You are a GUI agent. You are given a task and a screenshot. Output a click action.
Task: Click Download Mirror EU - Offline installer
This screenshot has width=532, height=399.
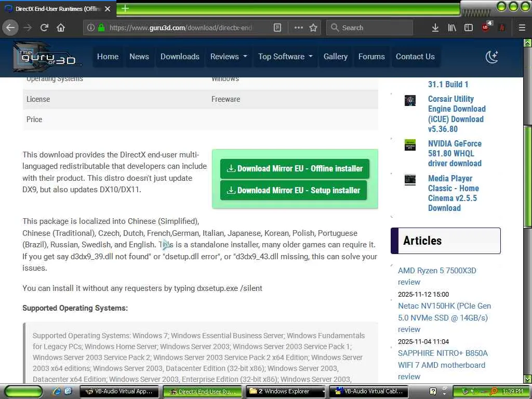[x=295, y=169]
